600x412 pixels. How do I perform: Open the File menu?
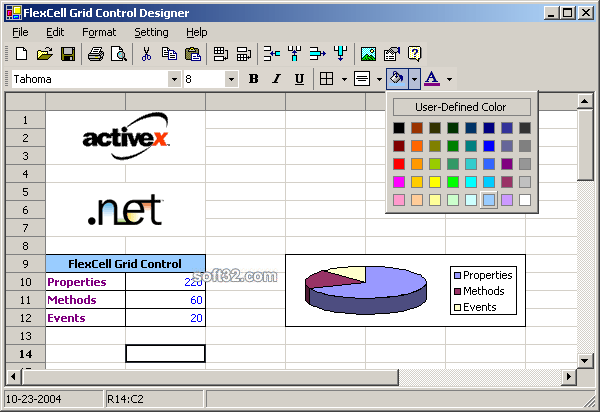click(20, 32)
